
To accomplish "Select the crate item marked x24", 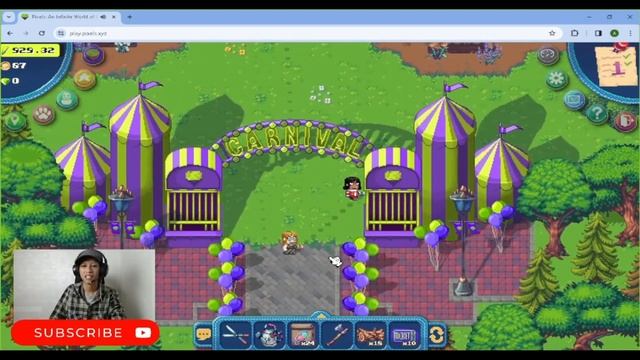I will 303,335.
